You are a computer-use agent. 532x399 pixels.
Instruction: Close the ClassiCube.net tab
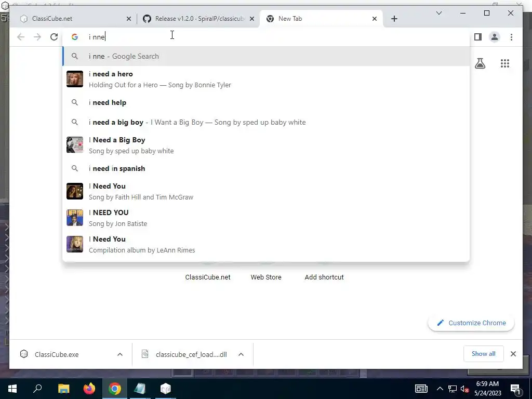[129, 19]
